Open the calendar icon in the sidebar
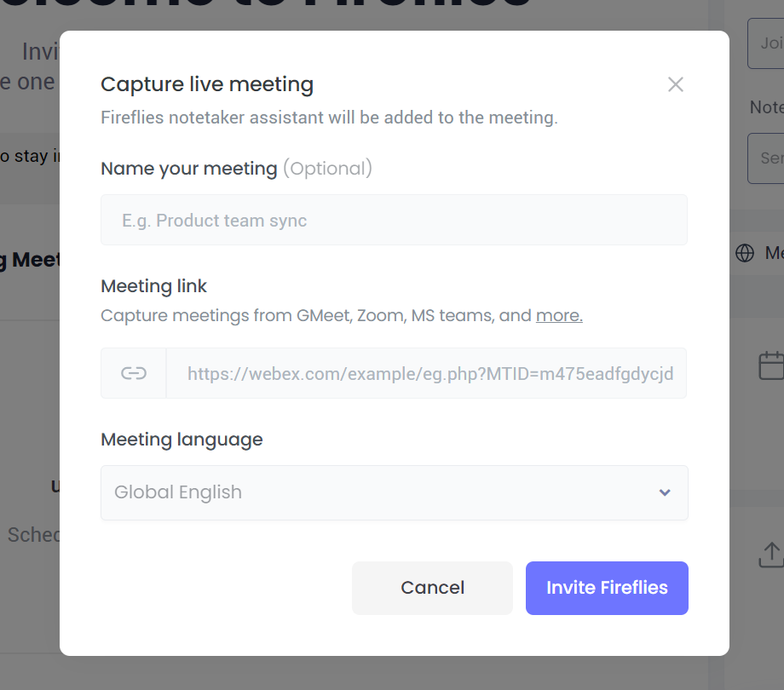The width and height of the screenshot is (784, 690). coord(770,365)
